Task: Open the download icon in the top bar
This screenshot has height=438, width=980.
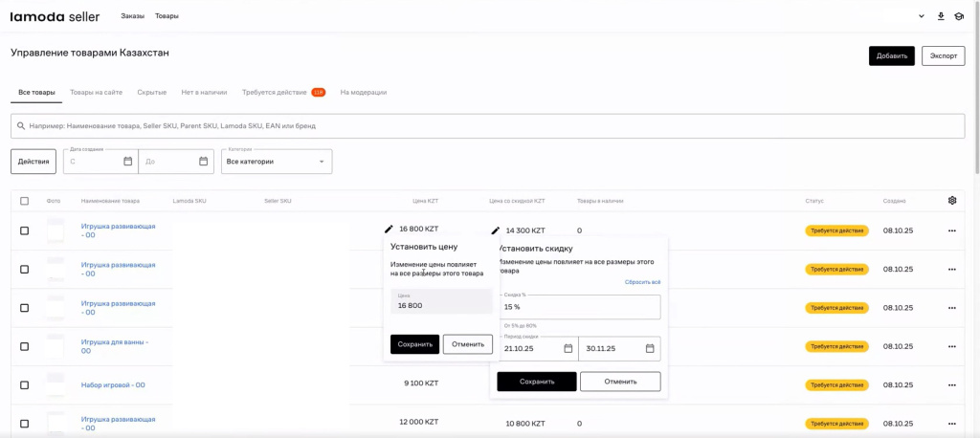Action: pos(941,16)
